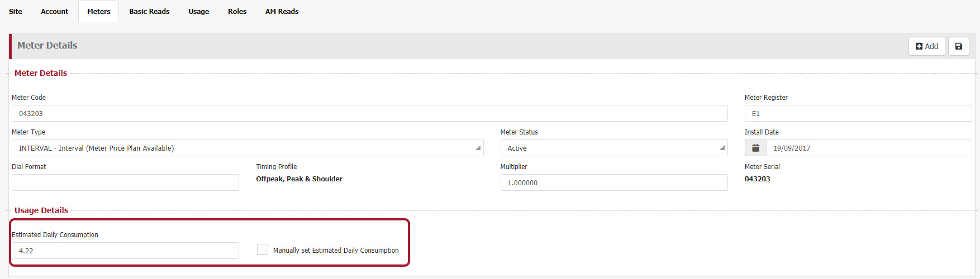This screenshot has width=980, height=279.
Task: Click the save disk icon button
Action: click(958, 46)
